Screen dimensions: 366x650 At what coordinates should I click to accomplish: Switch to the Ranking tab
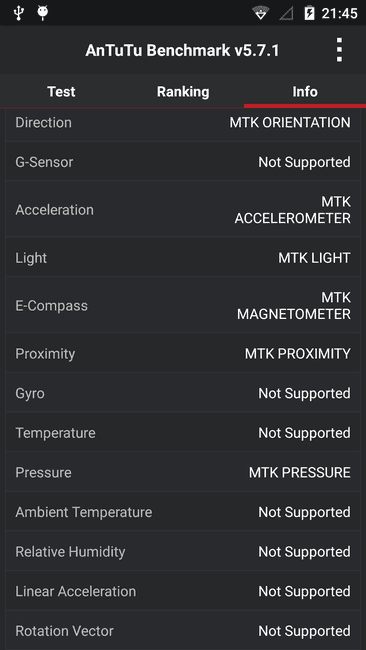(x=183, y=92)
